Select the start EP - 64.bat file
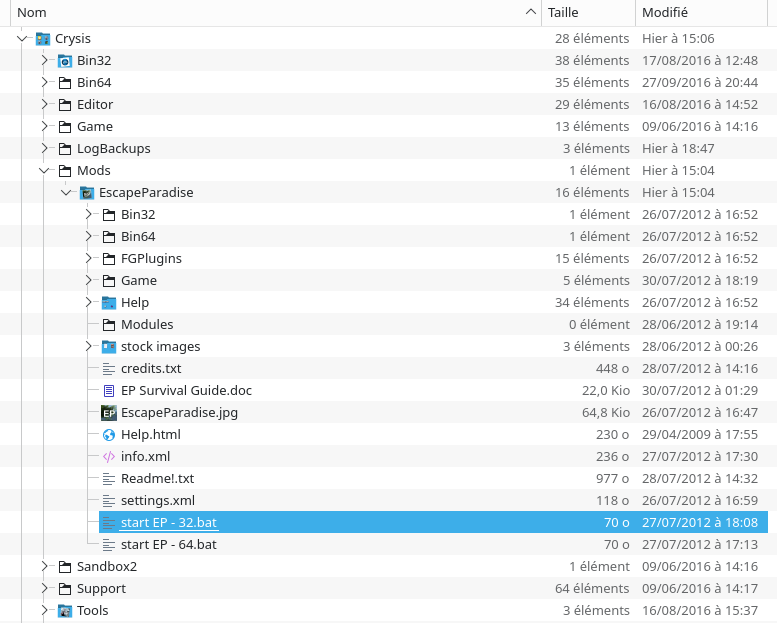777x623 pixels. (168, 545)
